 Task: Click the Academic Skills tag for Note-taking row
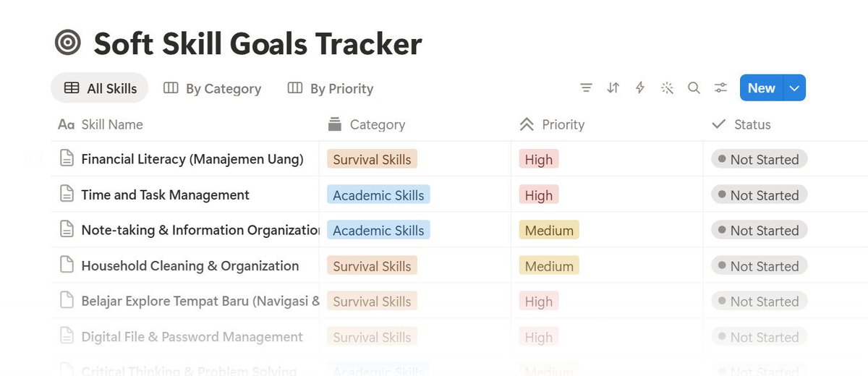[x=378, y=230]
